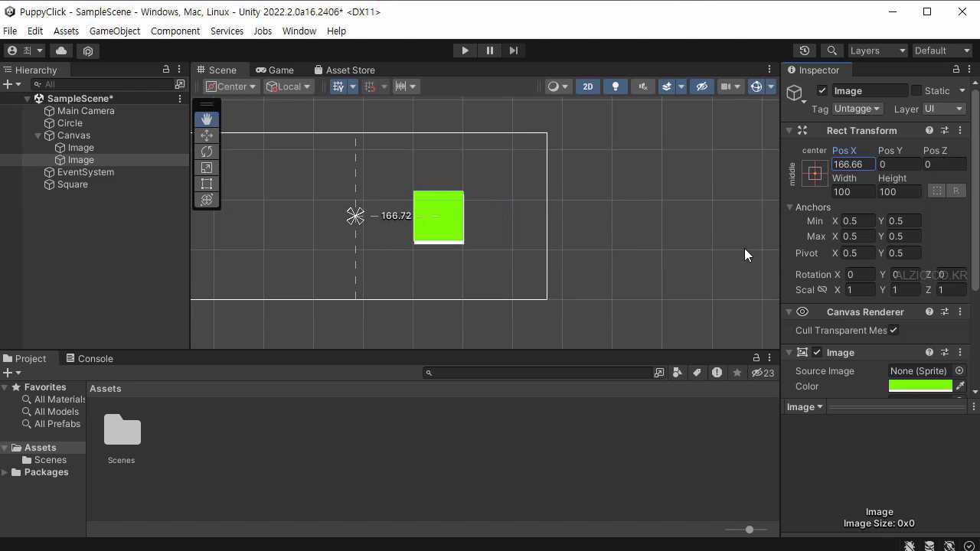Open global search magnifier icon
Viewport: 980px width, 551px height.
tap(831, 51)
